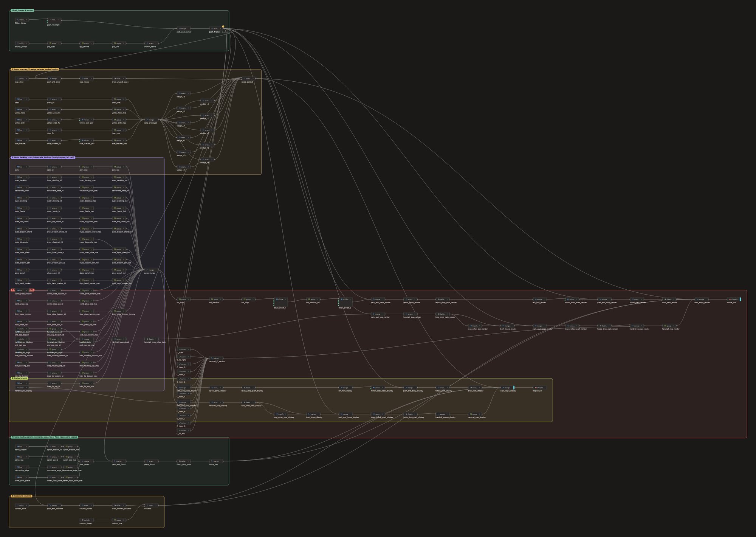Select the lod_Low group node

pyautogui.click(x=184, y=299)
